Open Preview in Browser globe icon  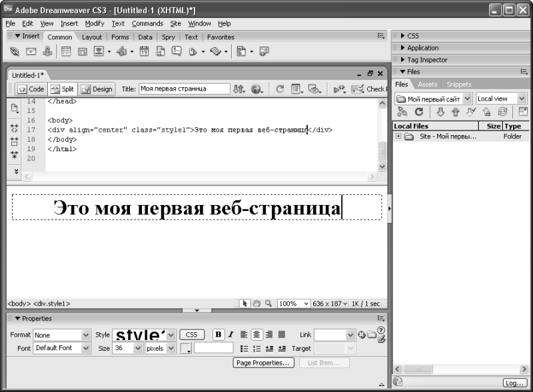coord(256,89)
